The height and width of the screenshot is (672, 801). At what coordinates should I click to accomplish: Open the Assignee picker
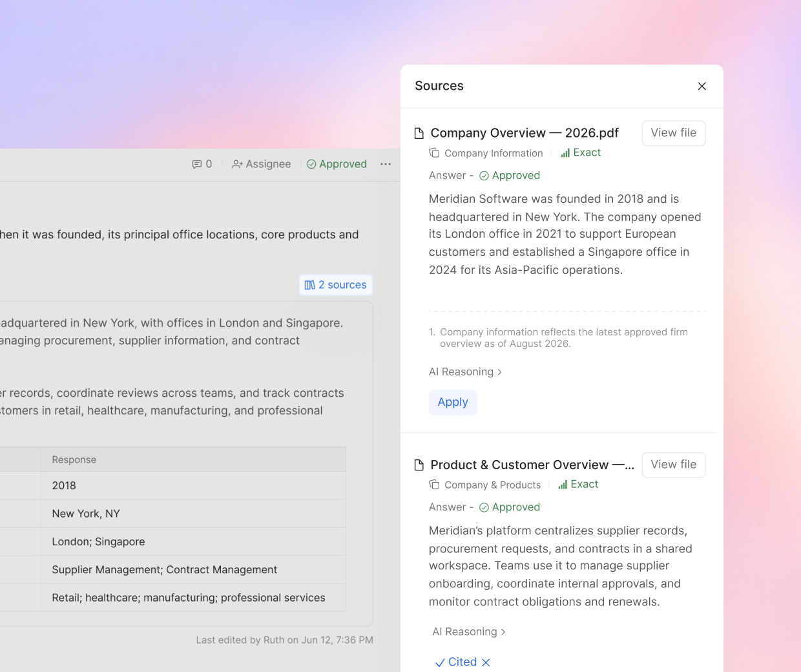pos(262,164)
